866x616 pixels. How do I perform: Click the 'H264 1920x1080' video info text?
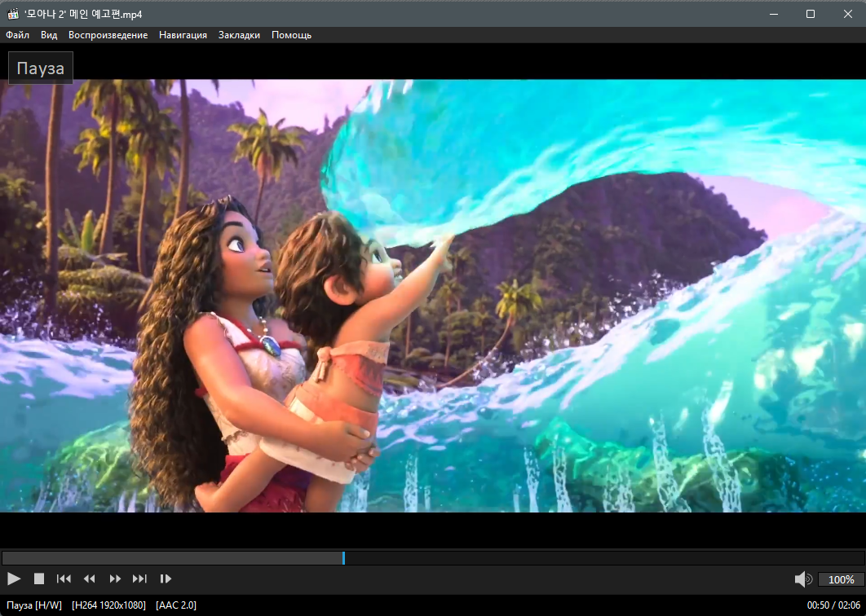point(108,605)
